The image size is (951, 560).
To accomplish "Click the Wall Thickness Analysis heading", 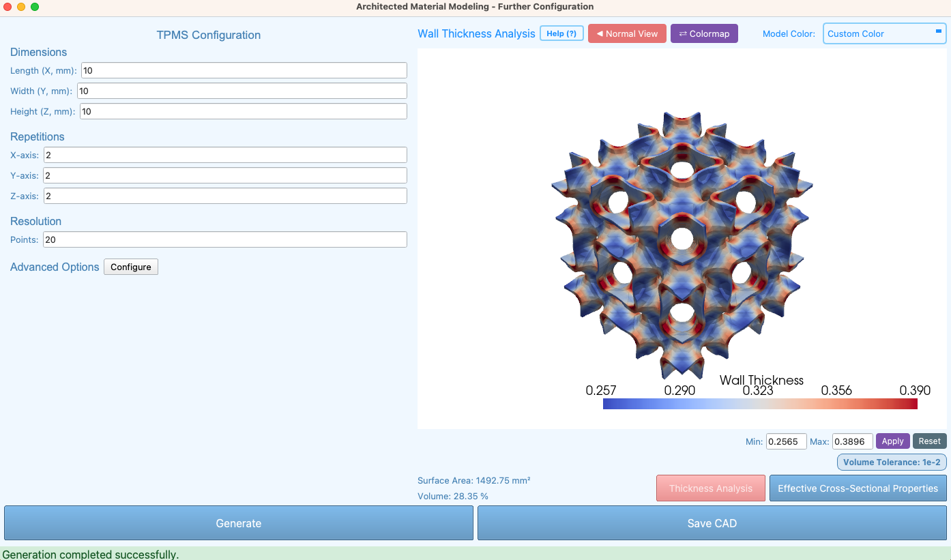I will tap(476, 33).
